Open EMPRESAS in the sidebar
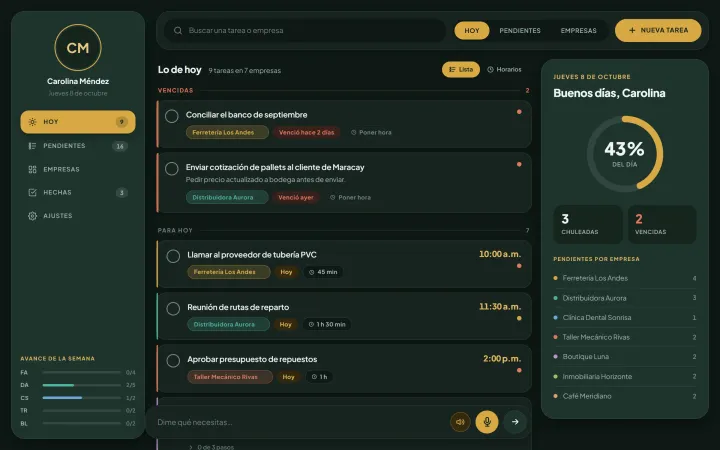This screenshot has height=450, width=720. coord(78,169)
